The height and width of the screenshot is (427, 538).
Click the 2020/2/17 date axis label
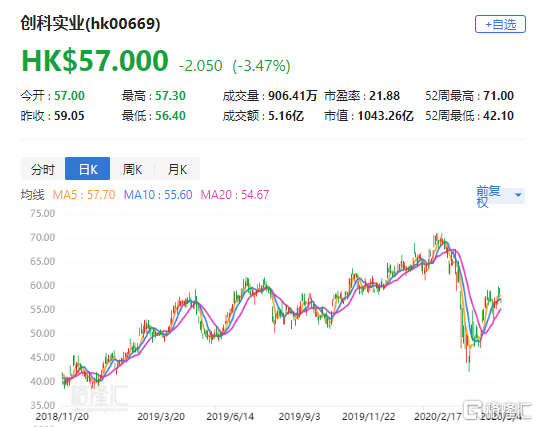point(438,416)
